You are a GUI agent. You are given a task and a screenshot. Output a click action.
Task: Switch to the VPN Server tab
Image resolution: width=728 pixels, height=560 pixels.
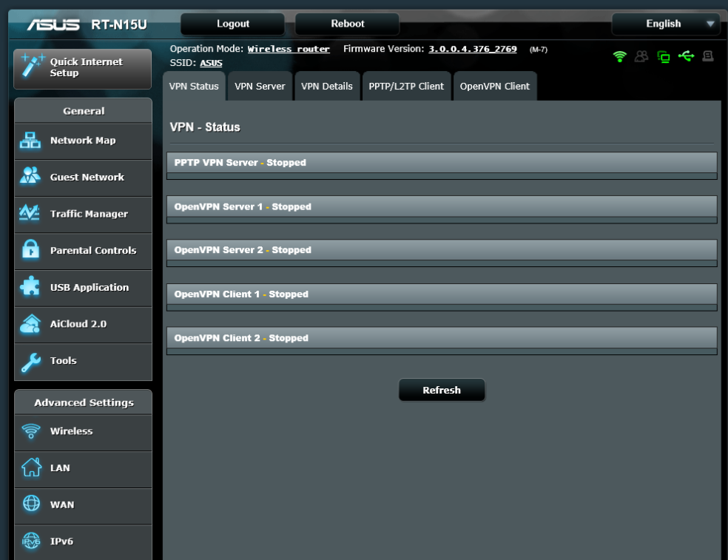click(x=260, y=87)
